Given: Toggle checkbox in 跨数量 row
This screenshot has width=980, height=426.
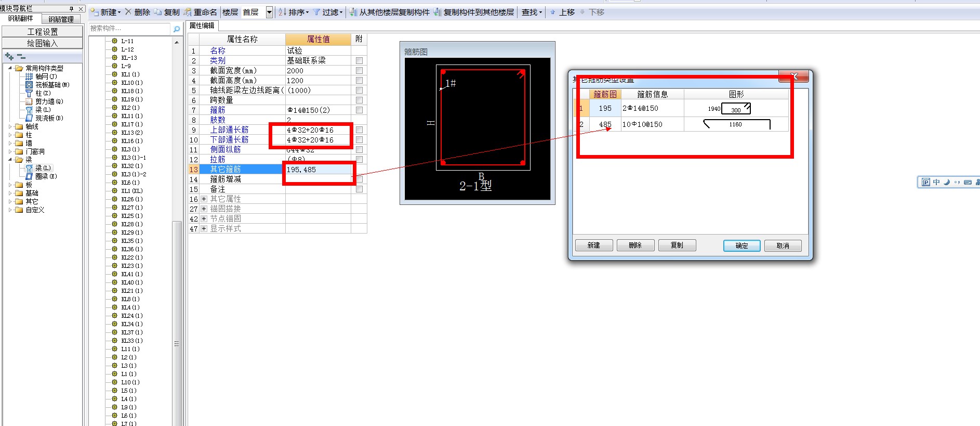Looking at the screenshot, I should point(359,100).
